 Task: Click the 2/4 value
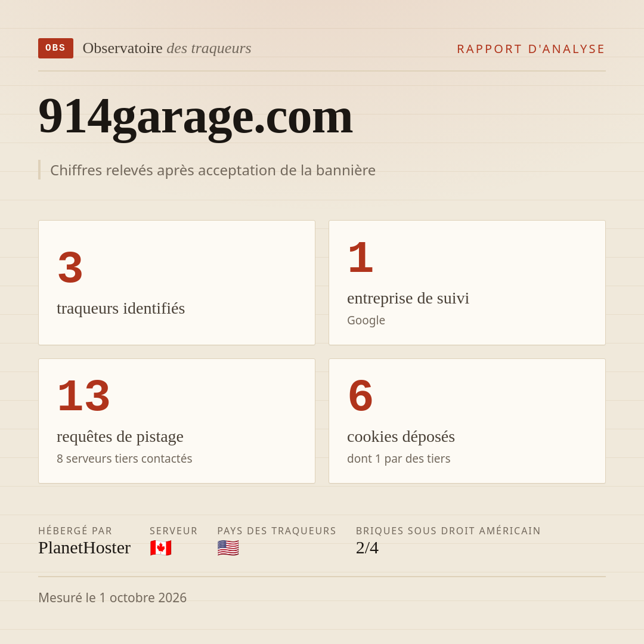(x=367, y=548)
